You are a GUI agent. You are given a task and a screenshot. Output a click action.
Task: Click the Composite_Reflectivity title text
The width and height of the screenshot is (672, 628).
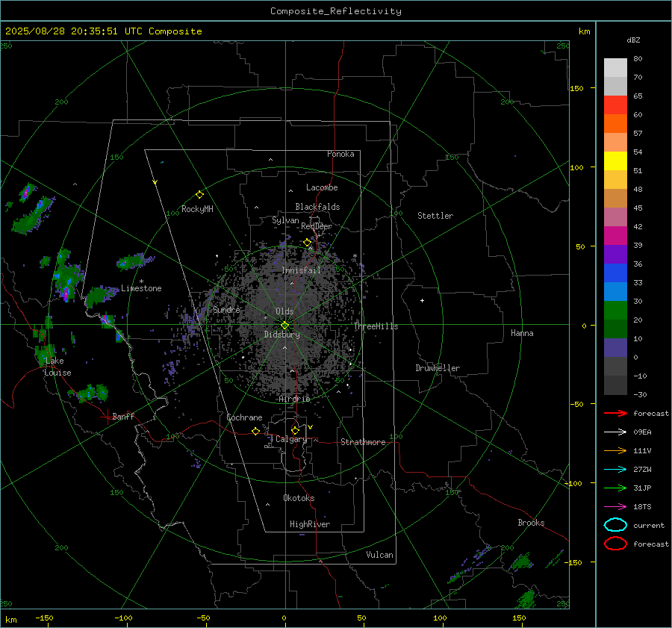pyautogui.click(x=335, y=11)
